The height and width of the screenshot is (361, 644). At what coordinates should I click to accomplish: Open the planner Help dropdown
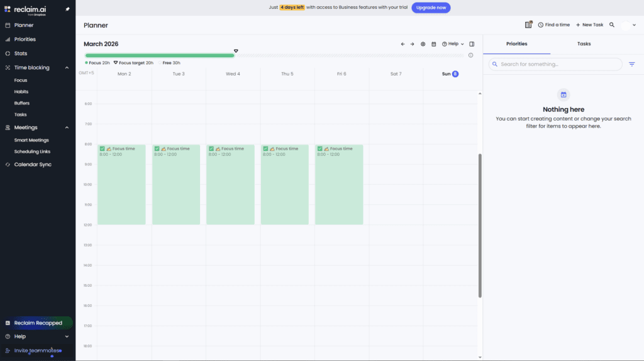(x=453, y=44)
